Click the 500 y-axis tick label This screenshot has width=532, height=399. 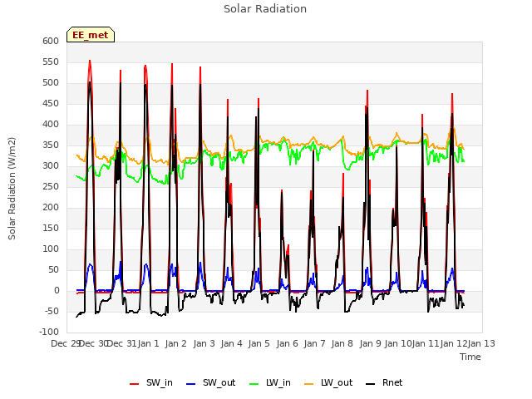(51, 83)
